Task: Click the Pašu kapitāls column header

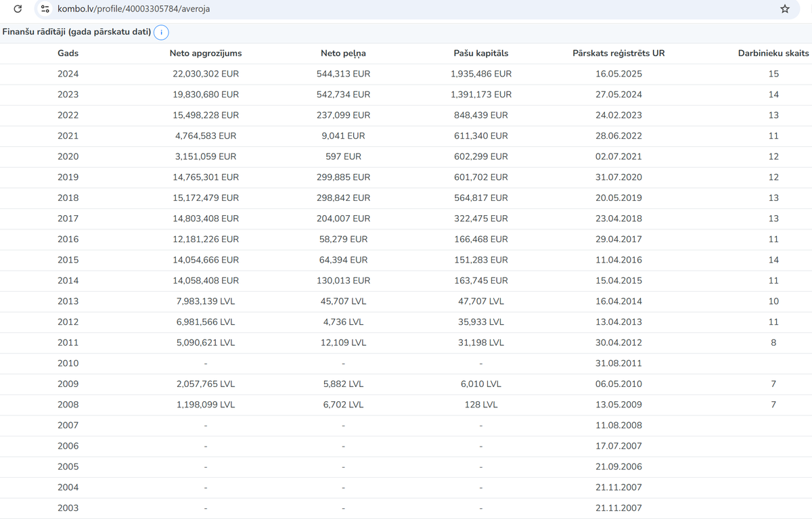Action: coord(481,53)
